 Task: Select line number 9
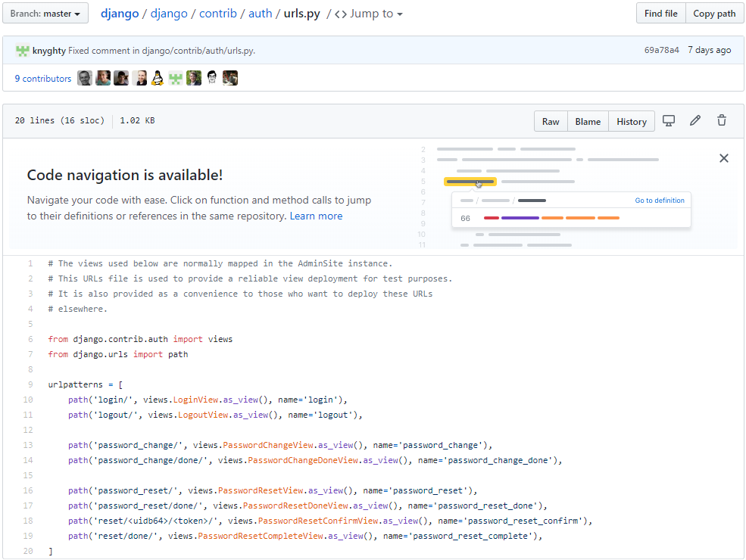tap(30, 384)
